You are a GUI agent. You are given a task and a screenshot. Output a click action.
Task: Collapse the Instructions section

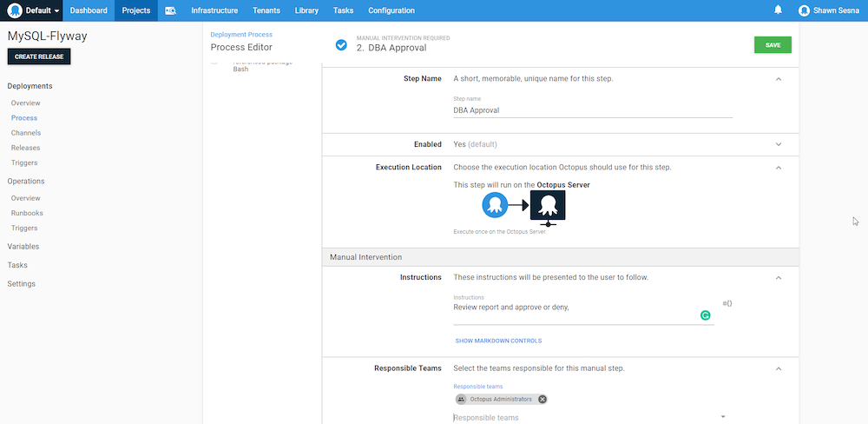tap(779, 278)
